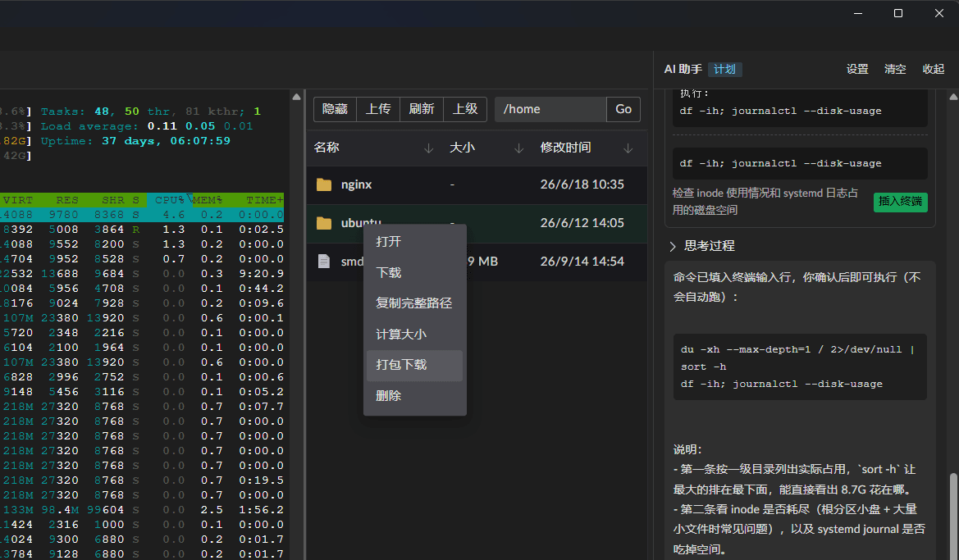Image resolution: width=959 pixels, height=560 pixels.
Task: Click the 插入终端 button
Action: (x=900, y=202)
